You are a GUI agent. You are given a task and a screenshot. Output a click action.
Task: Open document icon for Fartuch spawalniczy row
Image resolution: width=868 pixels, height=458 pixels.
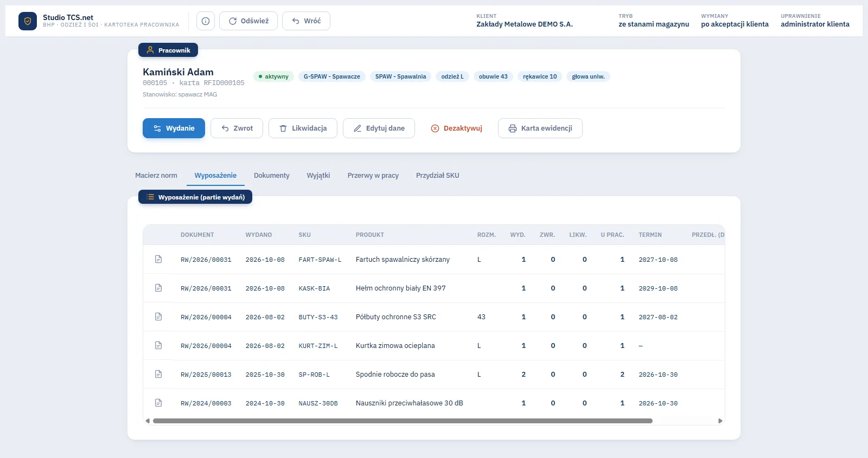click(x=158, y=259)
